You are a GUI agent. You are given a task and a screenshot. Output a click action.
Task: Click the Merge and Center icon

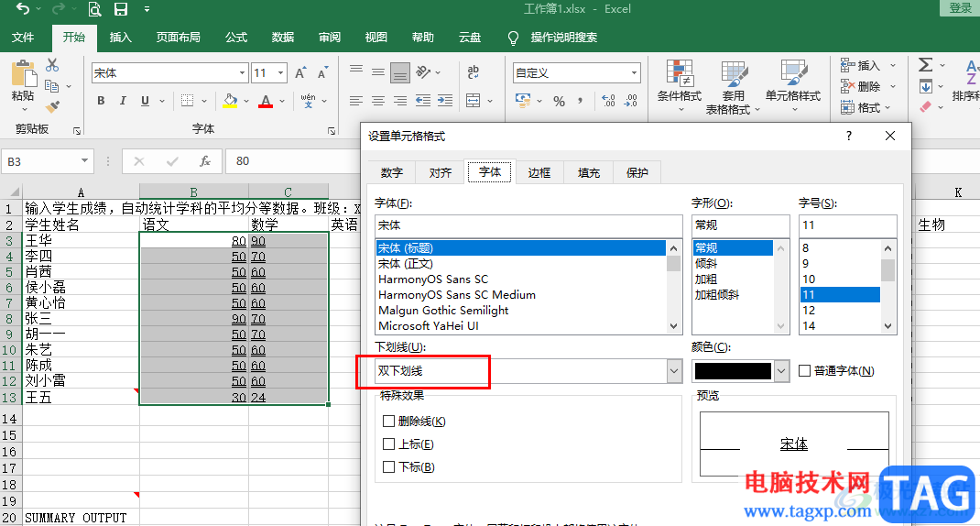coord(474,101)
